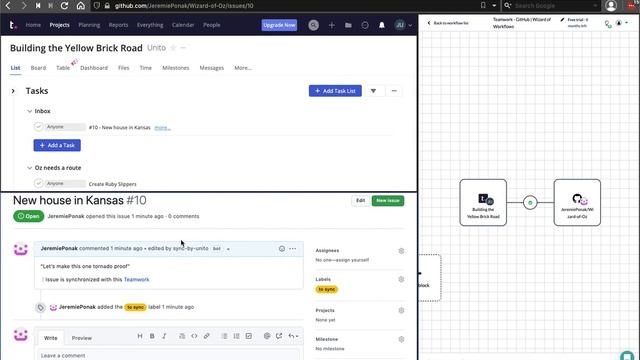Open the more... link on New house task
640x360 pixels.
tap(162, 128)
